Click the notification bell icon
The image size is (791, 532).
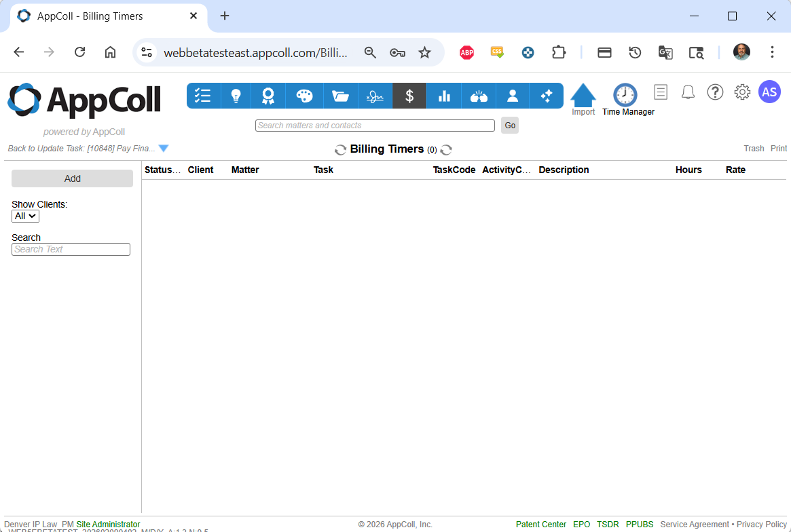pyautogui.click(x=688, y=92)
